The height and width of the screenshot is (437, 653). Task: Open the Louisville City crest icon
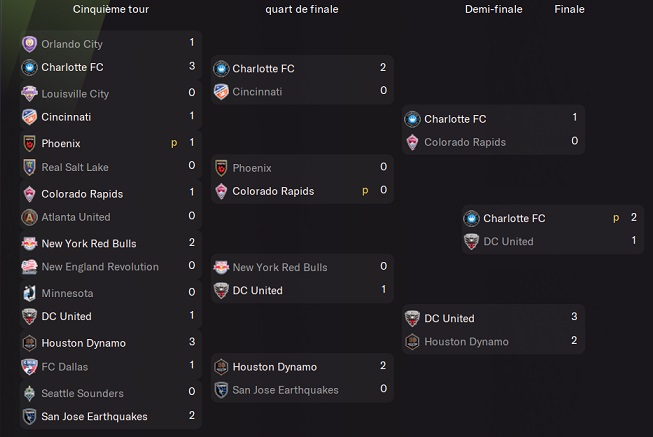point(29,94)
